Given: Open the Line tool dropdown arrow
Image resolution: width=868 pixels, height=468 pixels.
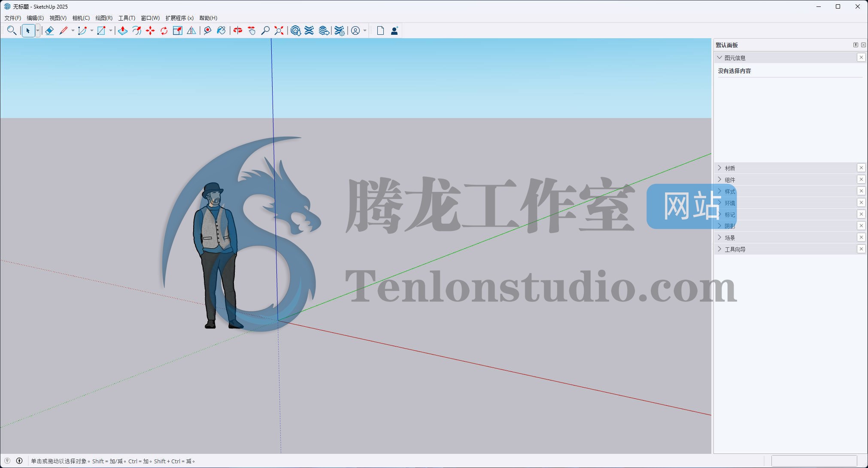Looking at the screenshot, I should (x=73, y=30).
